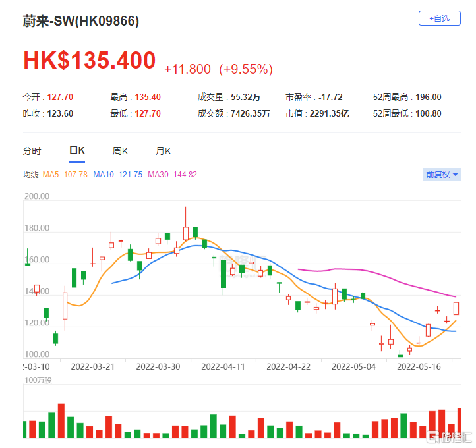Switch to the 月K monthly chart tab
The width and height of the screenshot is (476, 448).
(x=163, y=151)
